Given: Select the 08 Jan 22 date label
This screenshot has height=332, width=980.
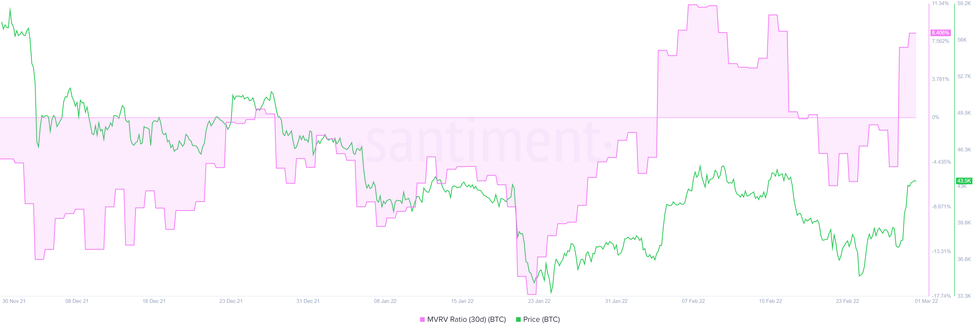Looking at the screenshot, I should coord(385,301).
